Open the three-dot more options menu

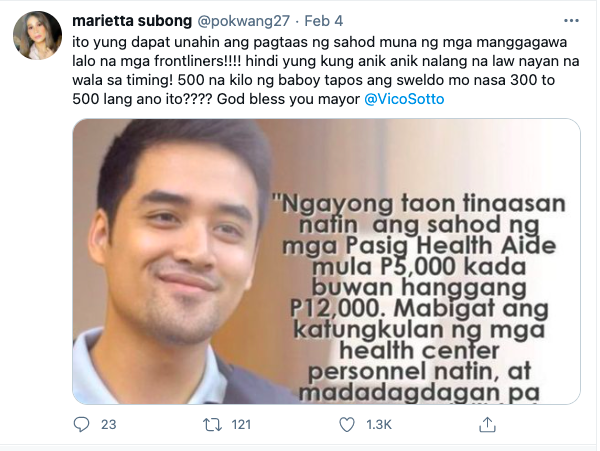tap(571, 21)
